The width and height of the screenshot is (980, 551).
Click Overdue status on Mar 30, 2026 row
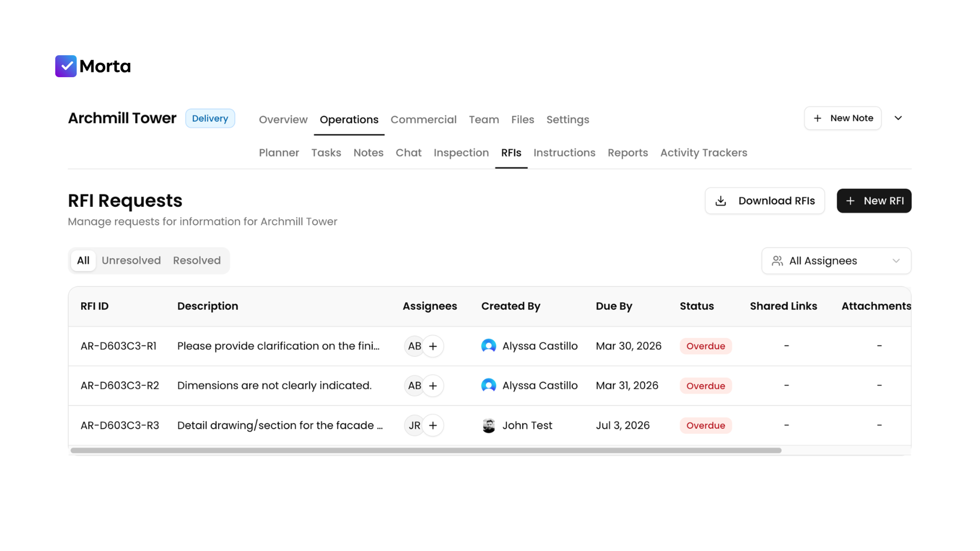(x=705, y=346)
